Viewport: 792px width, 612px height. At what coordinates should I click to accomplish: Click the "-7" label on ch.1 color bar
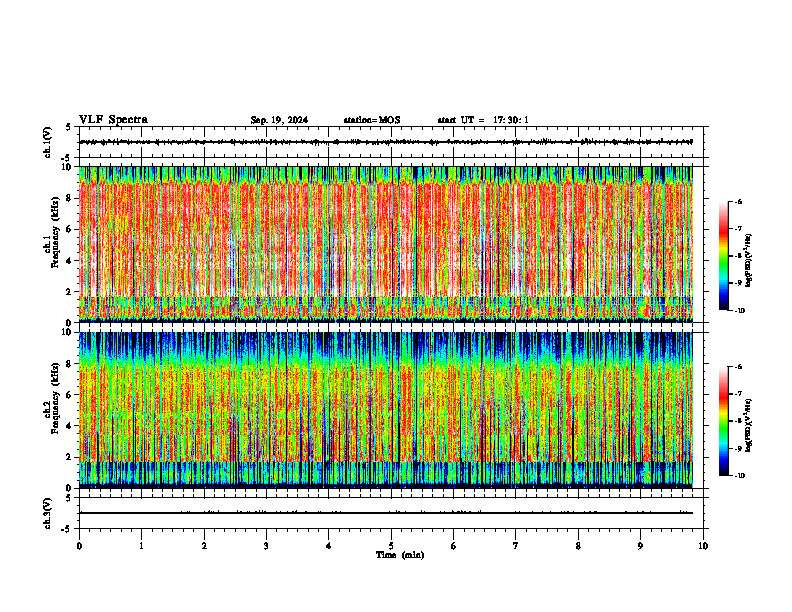click(x=738, y=229)
